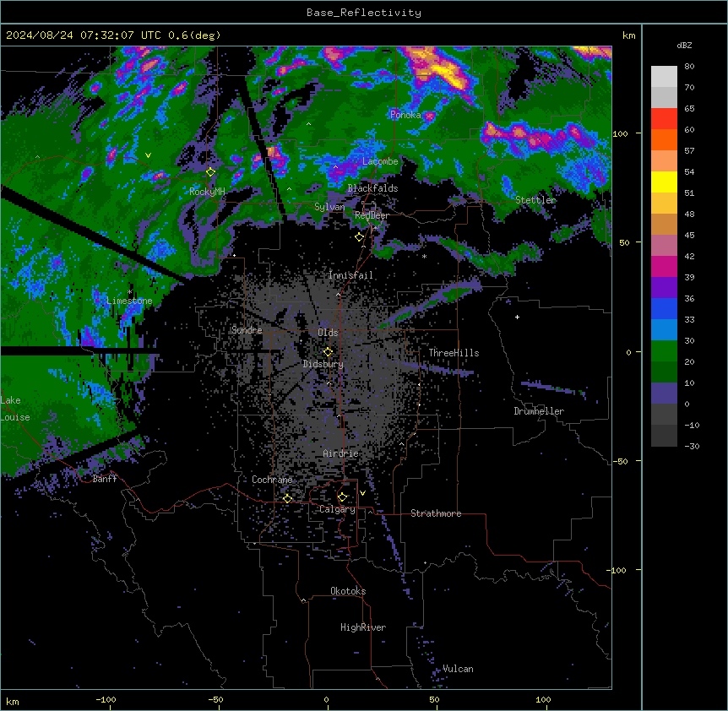Click the Drumheller city label
This screenshot has height=711, width=728.
pos(539,411)
